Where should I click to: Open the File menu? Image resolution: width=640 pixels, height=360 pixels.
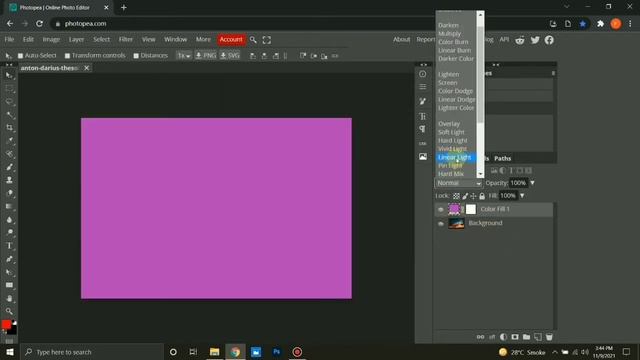point(9,39)
